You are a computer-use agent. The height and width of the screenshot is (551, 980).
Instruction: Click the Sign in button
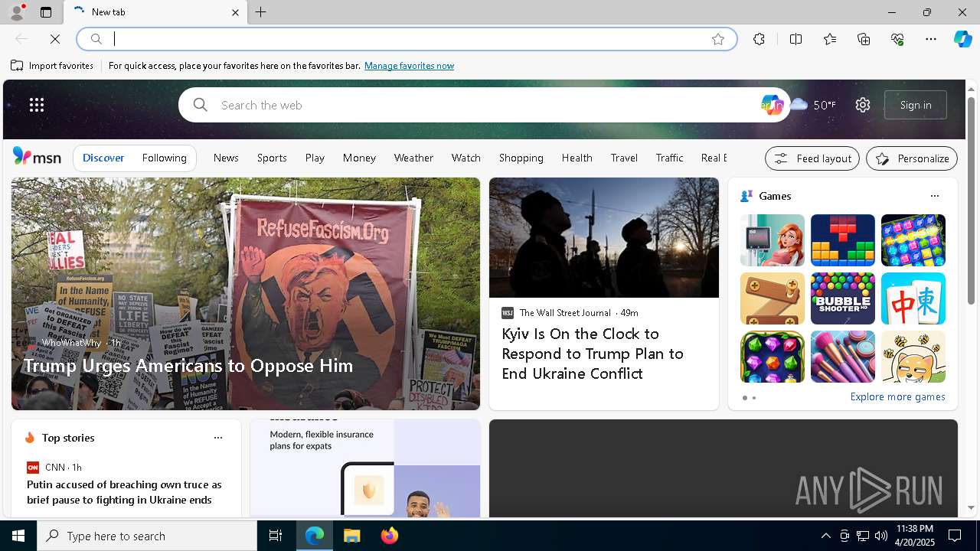(916, 105)
